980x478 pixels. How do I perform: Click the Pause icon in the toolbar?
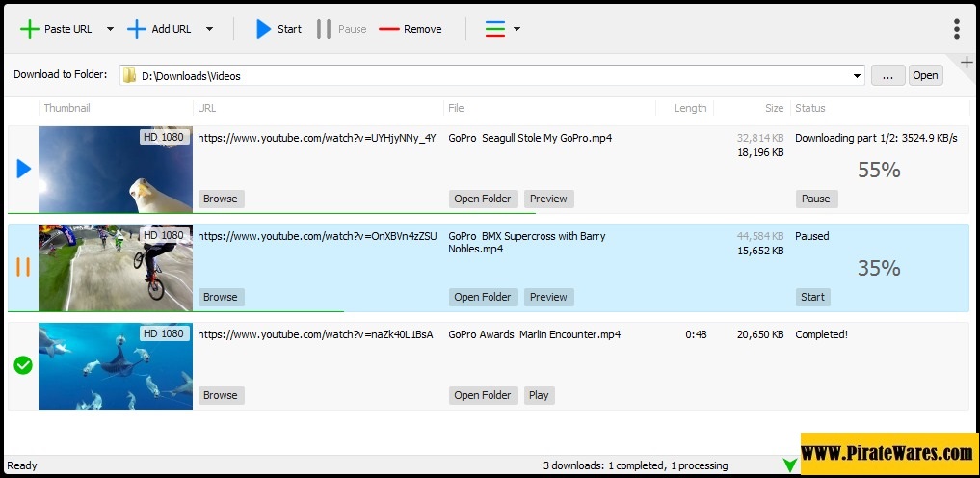coord(324,29)
